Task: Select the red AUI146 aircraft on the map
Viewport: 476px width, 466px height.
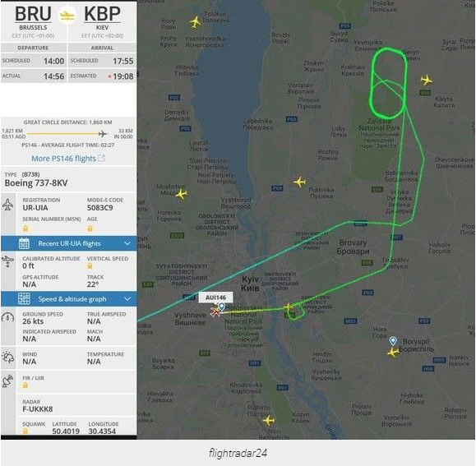Action: tap(215, 311)
